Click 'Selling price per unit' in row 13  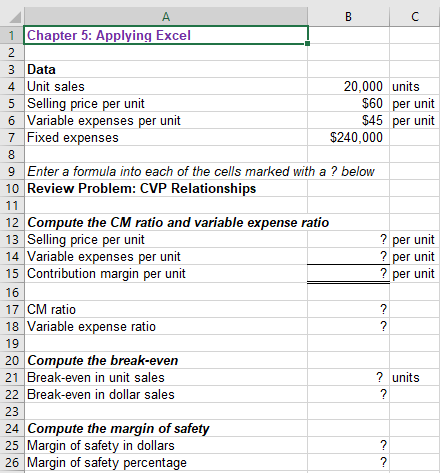[x=86, y=240]
